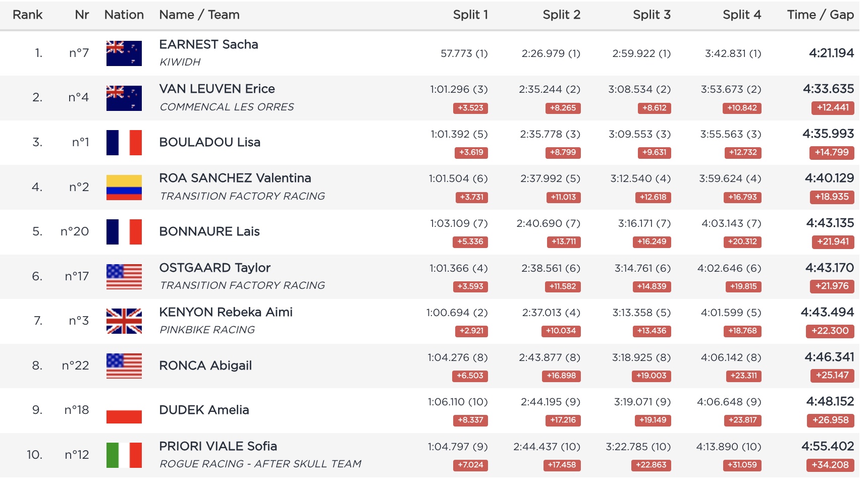This screenshot has width=868, height=486.
Task: Click the USA flag beside RONCA Abigail
Action: point(124,366)
